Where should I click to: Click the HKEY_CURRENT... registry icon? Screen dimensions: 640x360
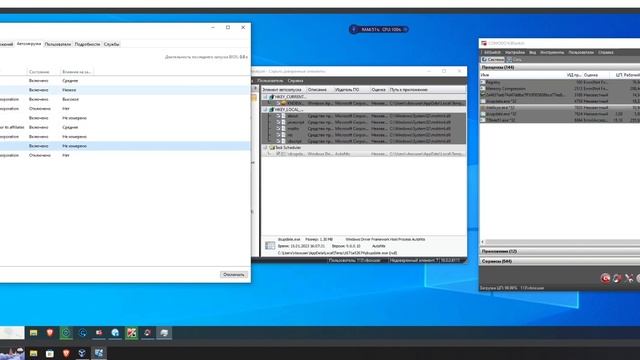tap(272, 97)
